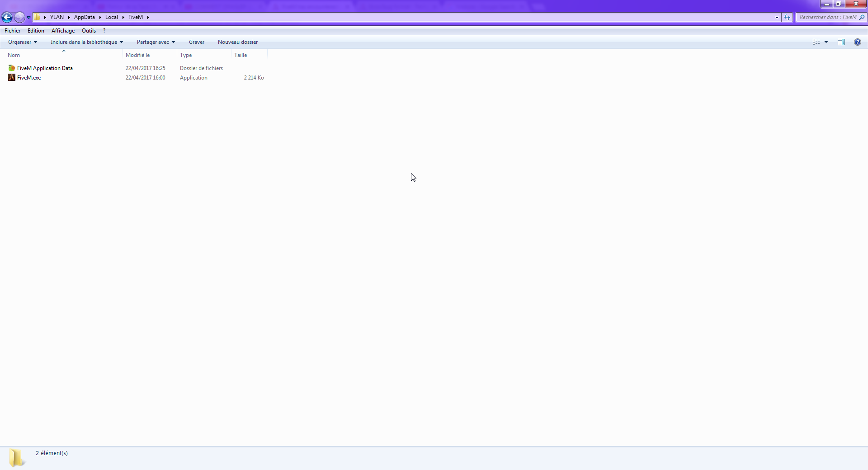Minimize the Explorer window
The image size is (868, 470).
(827, 4)
